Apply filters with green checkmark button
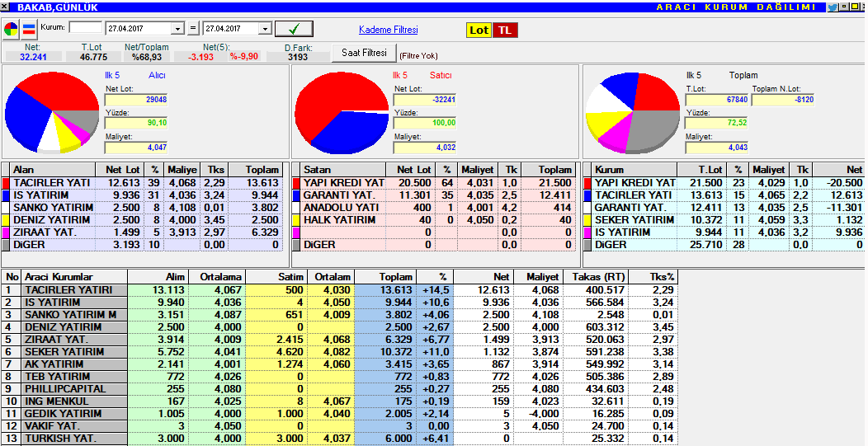 294,29
